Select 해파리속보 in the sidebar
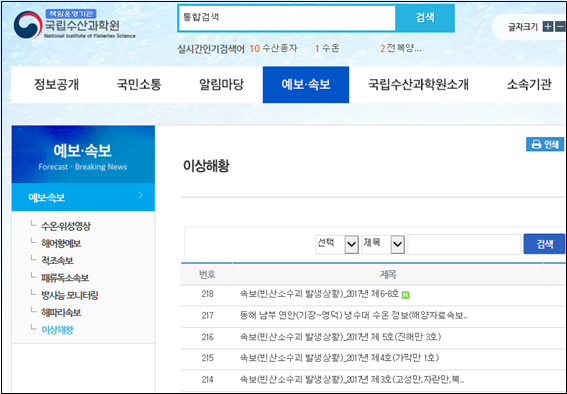This screenshot has width=567, height=394. point(61,312)
